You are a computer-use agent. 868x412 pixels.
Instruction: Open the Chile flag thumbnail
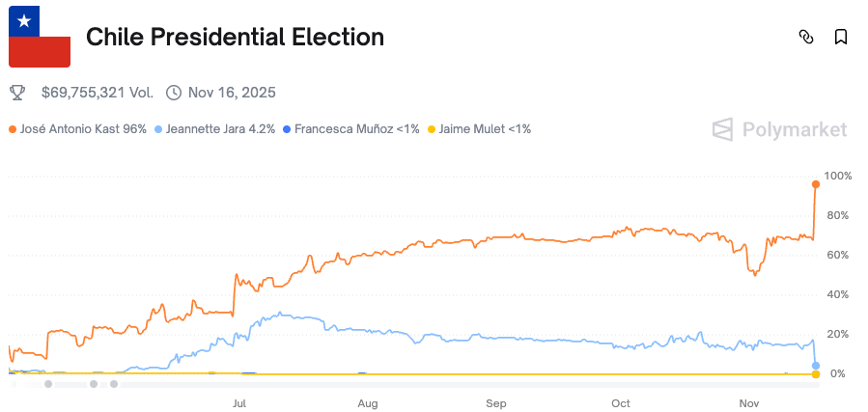[40, 37]
